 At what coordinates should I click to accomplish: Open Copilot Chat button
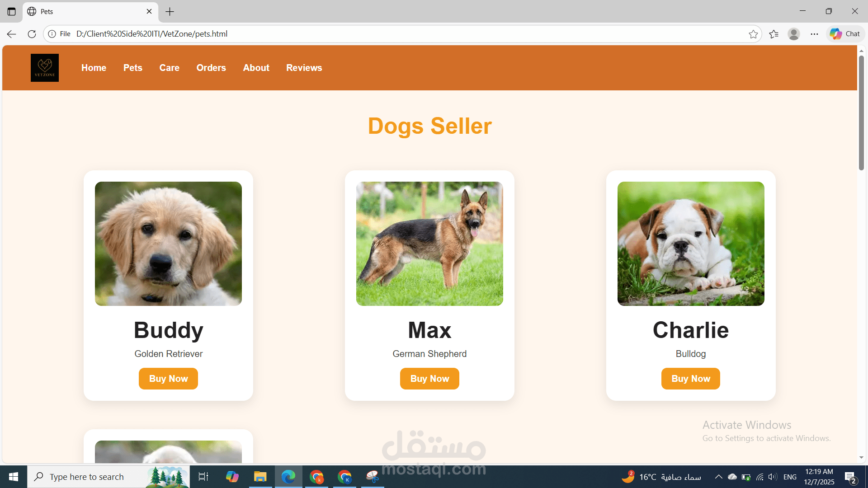(x=845, y=34)
